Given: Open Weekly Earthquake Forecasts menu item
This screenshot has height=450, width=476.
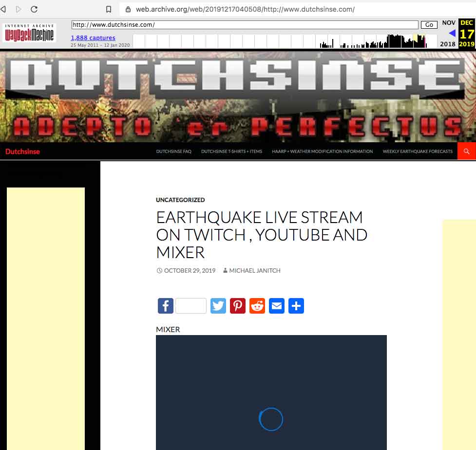Looking at the screenshot, I should (x=418, y=151).
